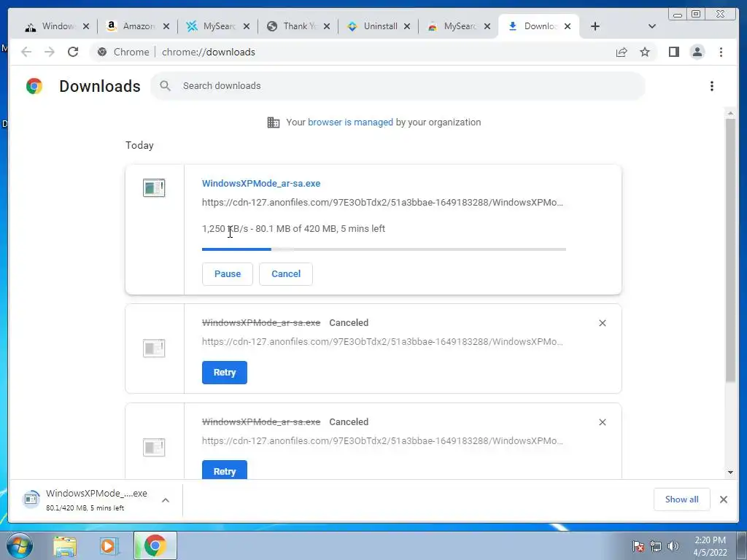Viewport: 747px width, 560px height.
Task: Close the Amazon tab
Action: coord(166,26)
